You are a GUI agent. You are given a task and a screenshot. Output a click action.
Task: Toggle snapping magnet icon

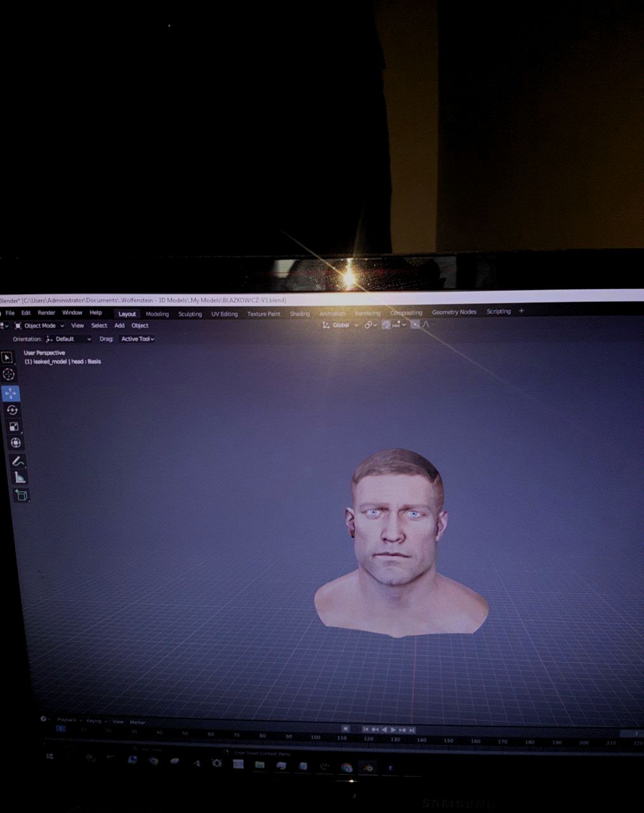(386, 325)
